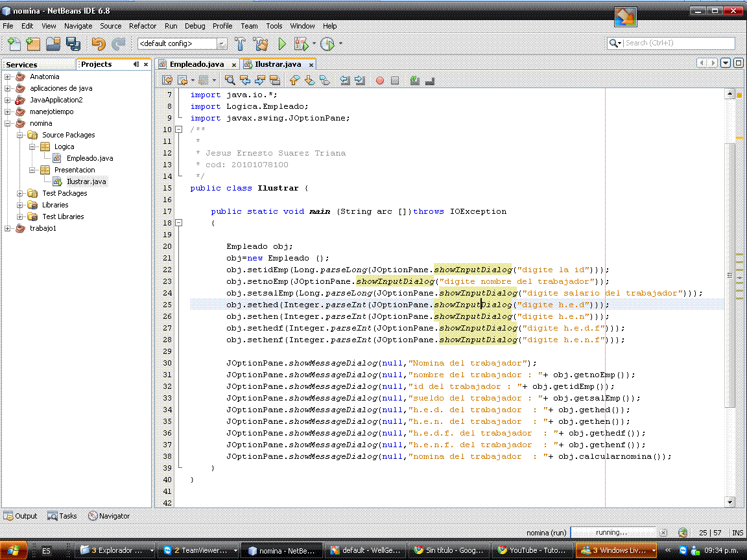Expand the Libraries node

coord(19,205)
